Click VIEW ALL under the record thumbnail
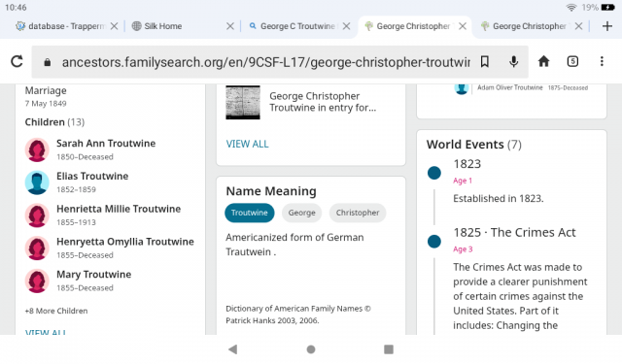This screenshot has height=364, width=622. (247, 145)
